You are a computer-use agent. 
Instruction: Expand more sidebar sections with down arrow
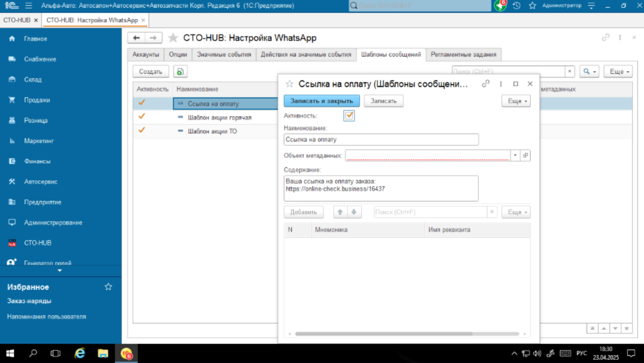tap(60, 270)
